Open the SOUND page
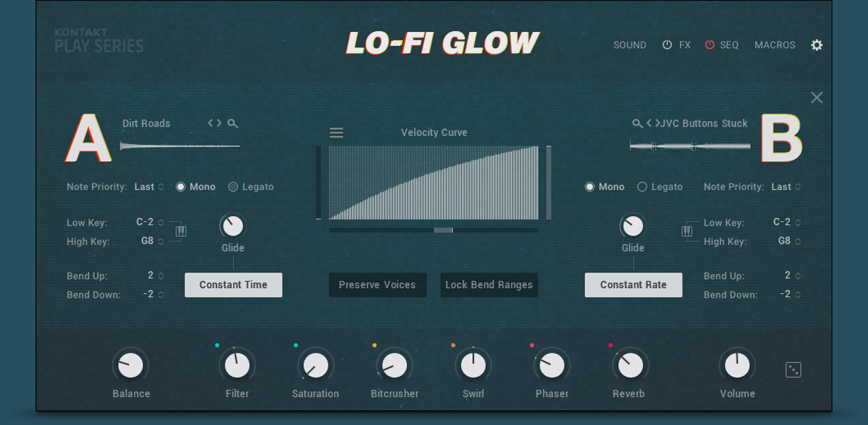This screenshot has height=425, width=868. [630, 45]
